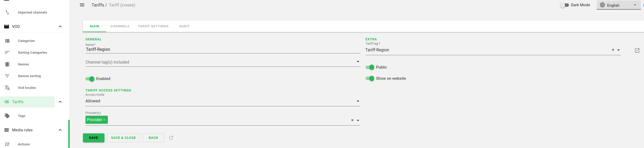Click the Vod locales translate icon
The image size is (644, 148).
pos(7,88)
